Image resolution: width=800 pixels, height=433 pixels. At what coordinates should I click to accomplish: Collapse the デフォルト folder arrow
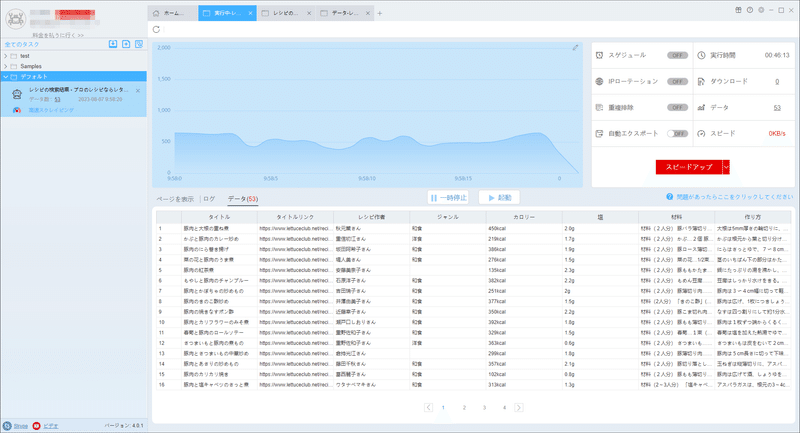6,77
